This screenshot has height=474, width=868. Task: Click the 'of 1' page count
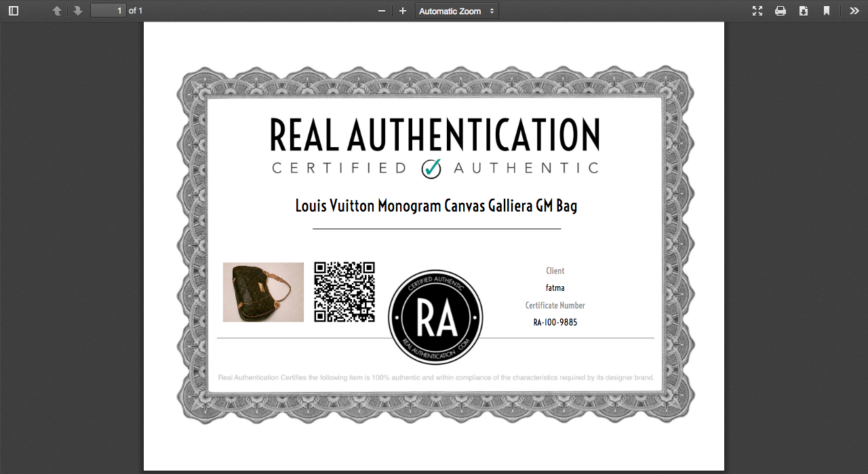(x=136, y=11)
